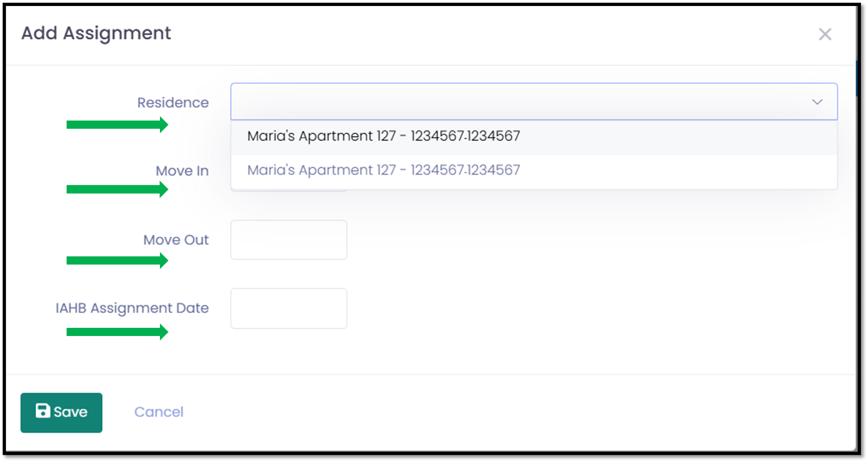Click the Move Out field label
Screen dimensions: 868x462
pyautogui.click(x=176, y=240)
